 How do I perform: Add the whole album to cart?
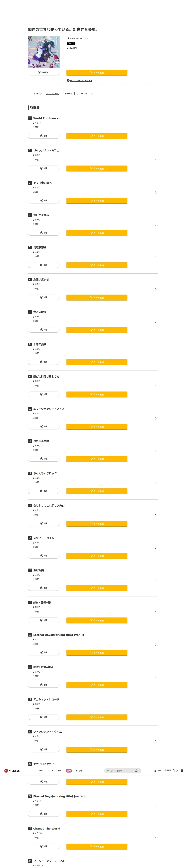click(x=97, y=72)
